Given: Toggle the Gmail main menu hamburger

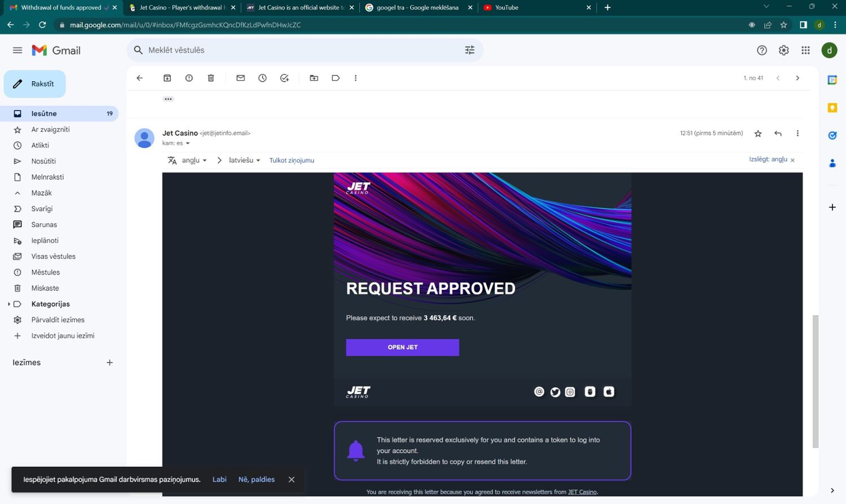Looking at the screenshot, I should coord(17,50).
